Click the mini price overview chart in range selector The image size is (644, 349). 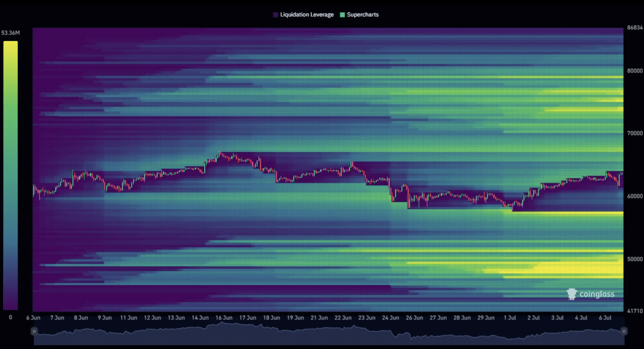(329, 333)
